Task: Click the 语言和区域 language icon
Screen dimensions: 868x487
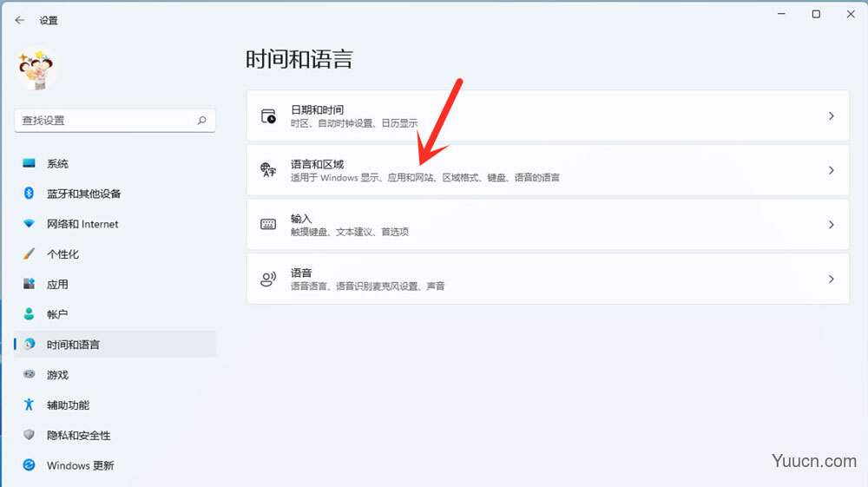Action: (268, 170)
